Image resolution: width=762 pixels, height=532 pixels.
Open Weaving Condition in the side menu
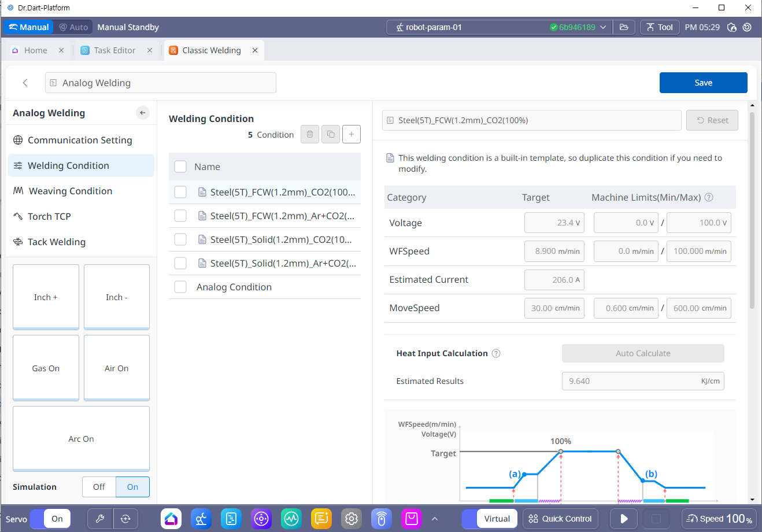click(70, 191)
